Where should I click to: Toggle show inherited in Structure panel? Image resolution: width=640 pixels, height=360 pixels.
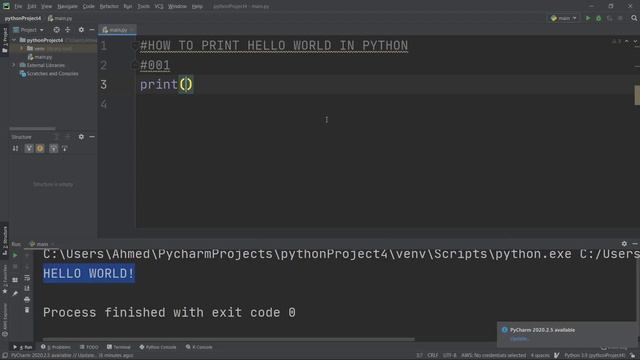(x=53, y=149)
